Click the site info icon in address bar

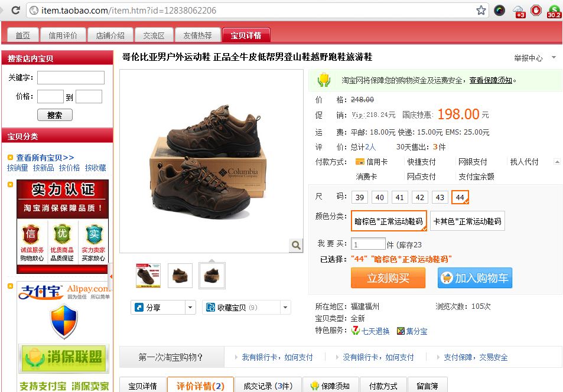tap(34, 11)
